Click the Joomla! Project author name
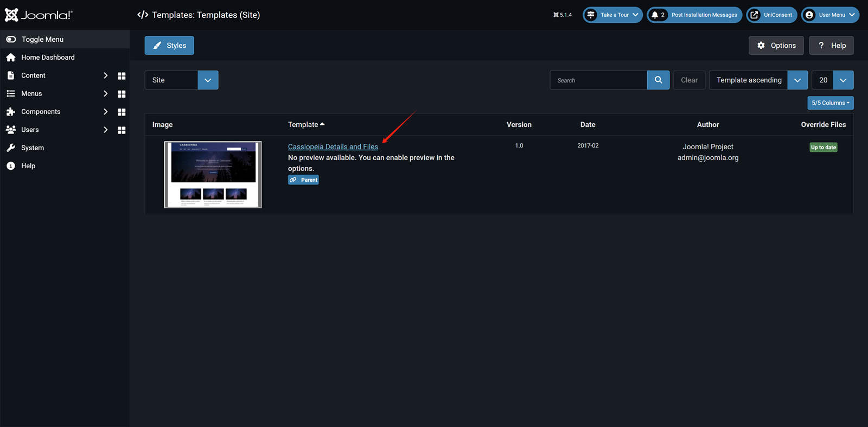 point(708,146)
